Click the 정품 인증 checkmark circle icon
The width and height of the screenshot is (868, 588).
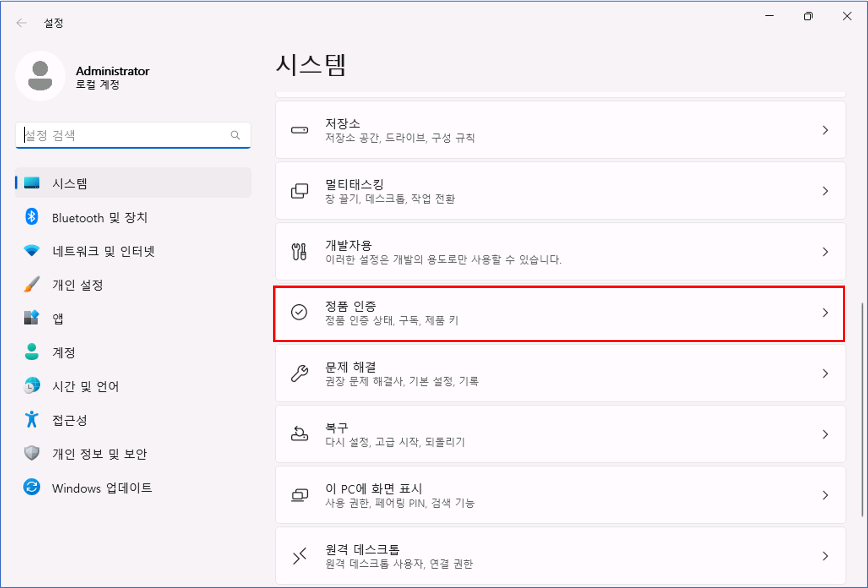[x=299, y=312]
